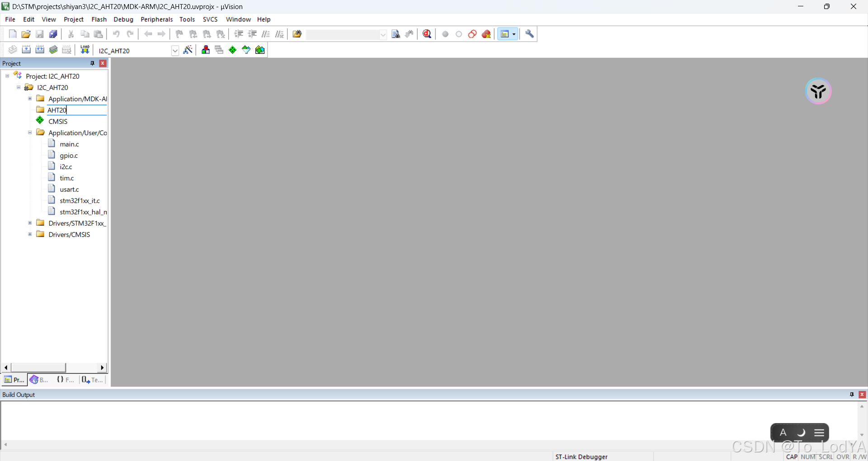Switch to the Templates tab
Screen dimensions: 868x461
(93, 380)
